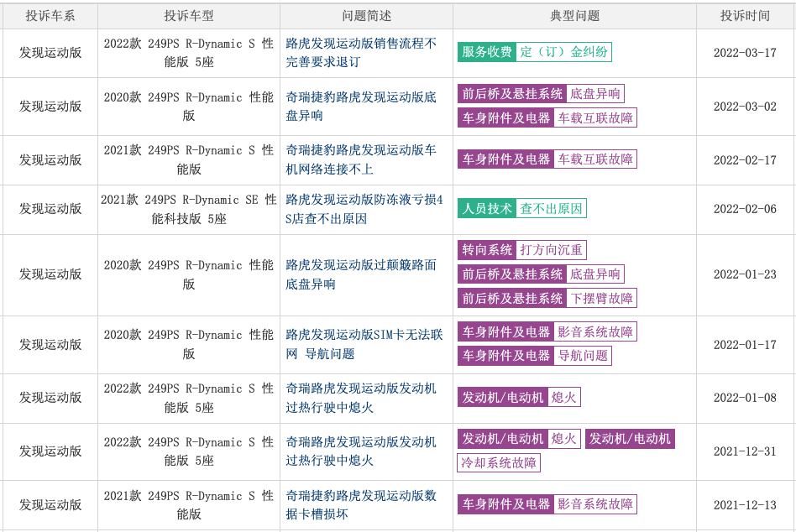Click the 2021款 249PS R-Dynamic SE 性能科技版 5座 cell
The width and height of the screenshot is (796, 532).
[189, 210]
